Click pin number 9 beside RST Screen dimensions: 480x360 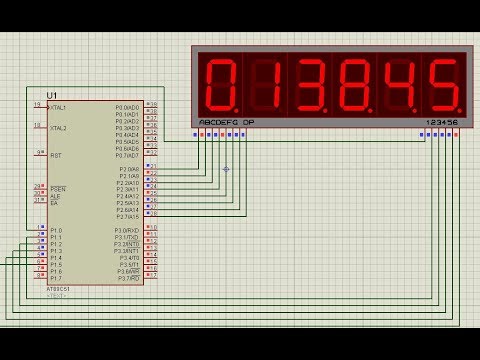coord(39,152)
